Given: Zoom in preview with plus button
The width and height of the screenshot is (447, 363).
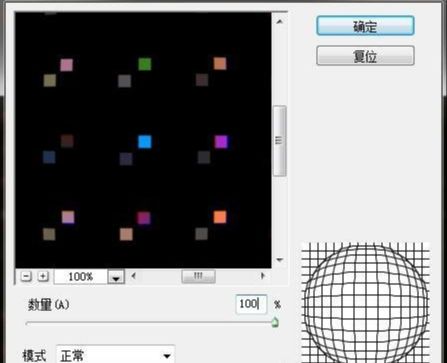Looking at the screenshot, I should point(43,276).
